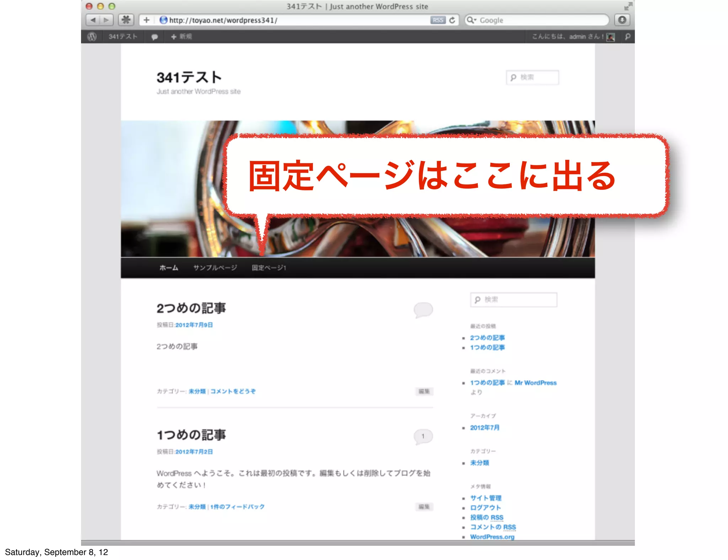Click 未分類 category under 1つめの記事

(x=197, y=507)
